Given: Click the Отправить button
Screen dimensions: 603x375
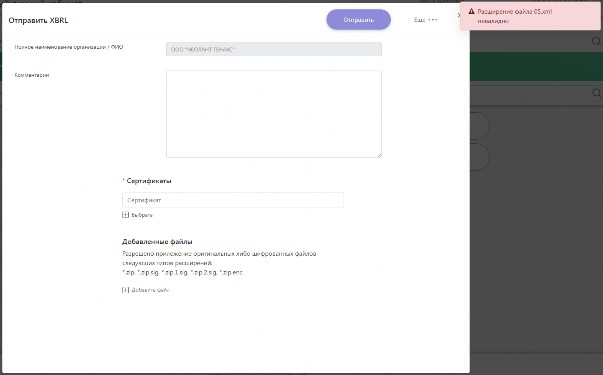Looking at the screenshot, I should click(358, 20).
